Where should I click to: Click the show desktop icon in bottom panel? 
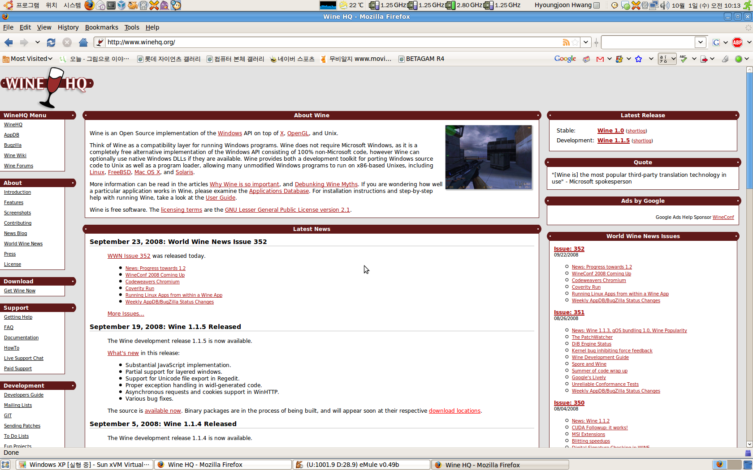point(5,465)
